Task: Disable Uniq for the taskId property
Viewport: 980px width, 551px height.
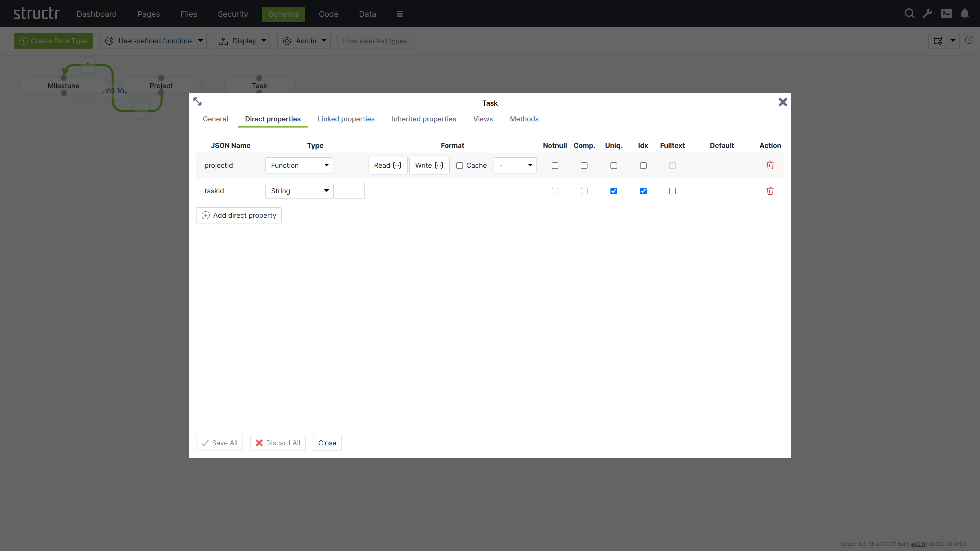Action: (x=613, y=191)
